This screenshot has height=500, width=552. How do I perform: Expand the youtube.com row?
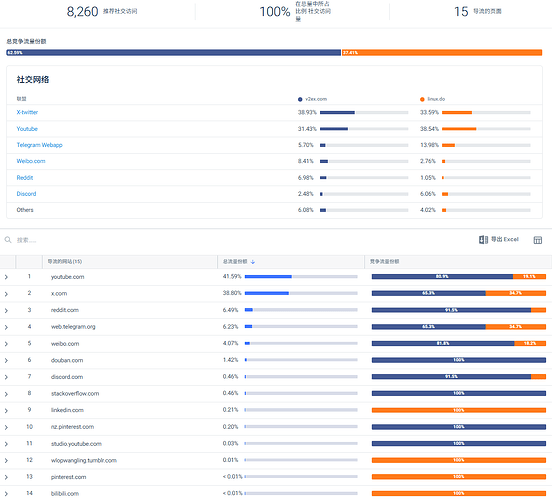pyautogui.click(x=6, y=277)
